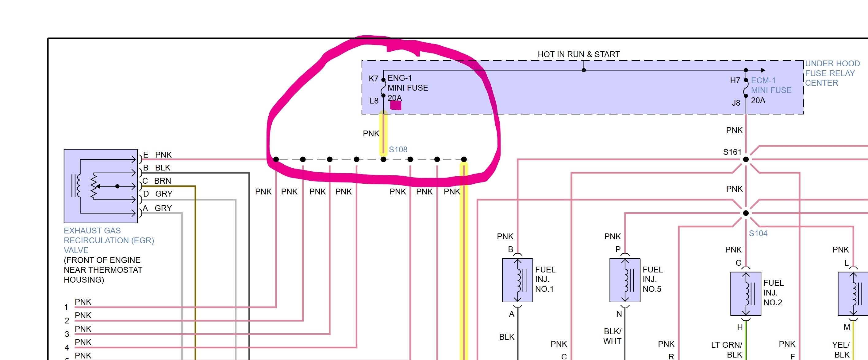Click the K7 terminal label
Image resolution: width=868 pixels, height=360 pixels.
(x=373, y=79)
